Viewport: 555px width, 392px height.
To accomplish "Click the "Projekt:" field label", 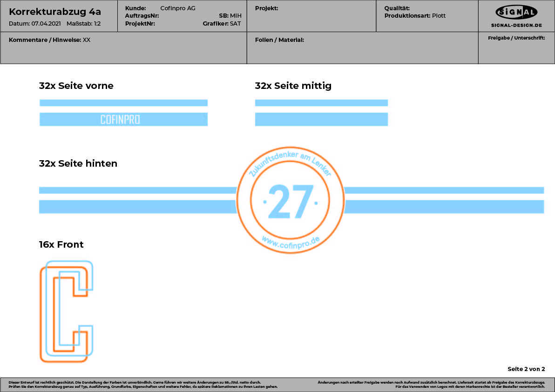I will tap(266, 8).
